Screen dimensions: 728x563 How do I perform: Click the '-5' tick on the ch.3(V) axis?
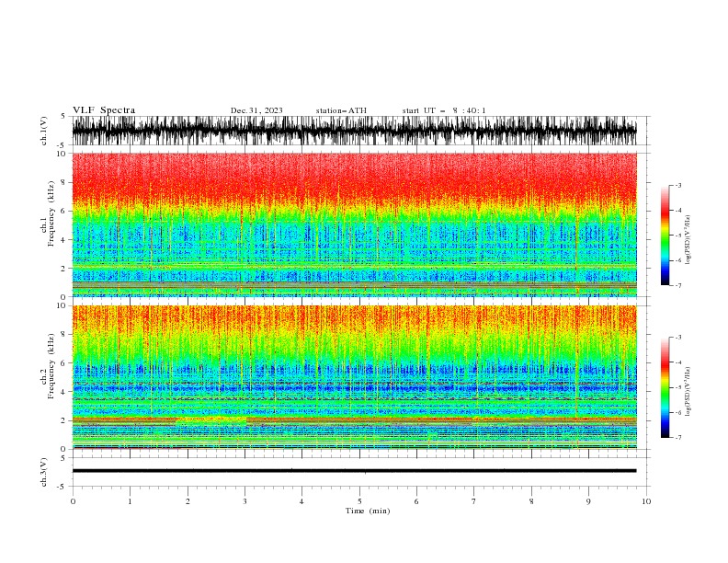point(63,487)
